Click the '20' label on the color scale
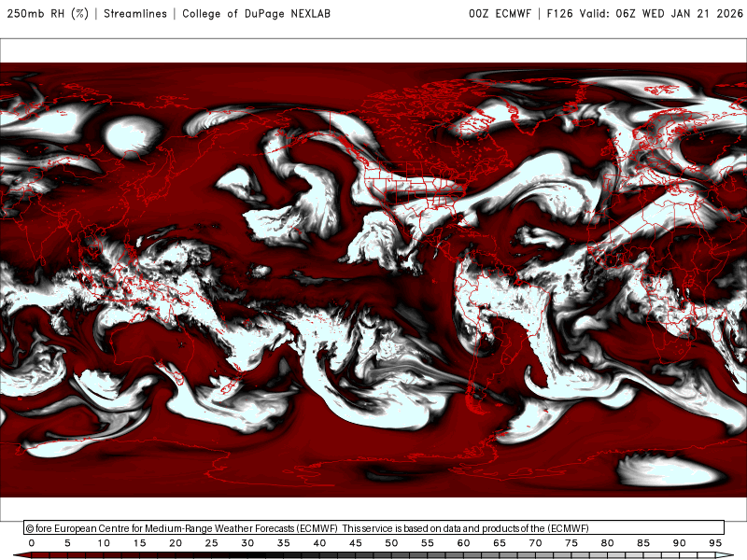The image size is (747, 560). coord(176,543)
